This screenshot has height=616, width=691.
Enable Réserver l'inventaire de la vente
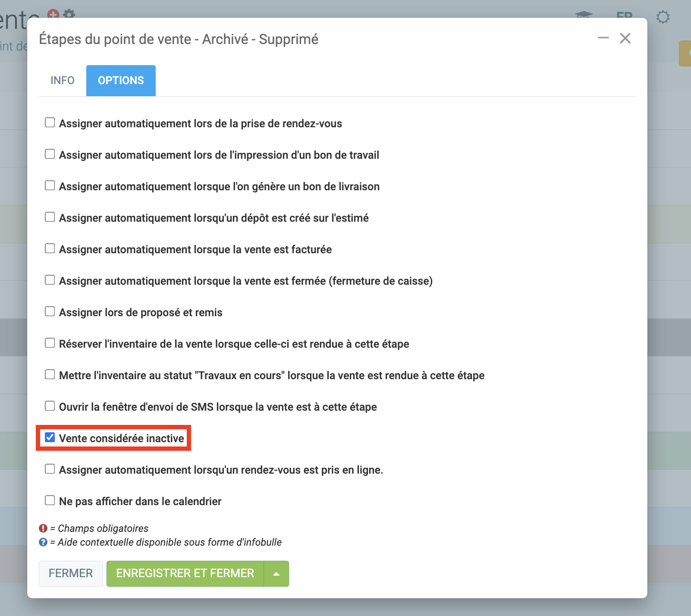pyautogui.click(x=50, y=343)
